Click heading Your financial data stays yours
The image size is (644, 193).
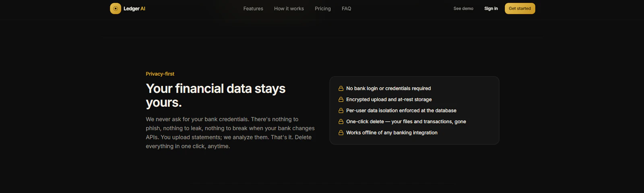[x=216, y=95]
